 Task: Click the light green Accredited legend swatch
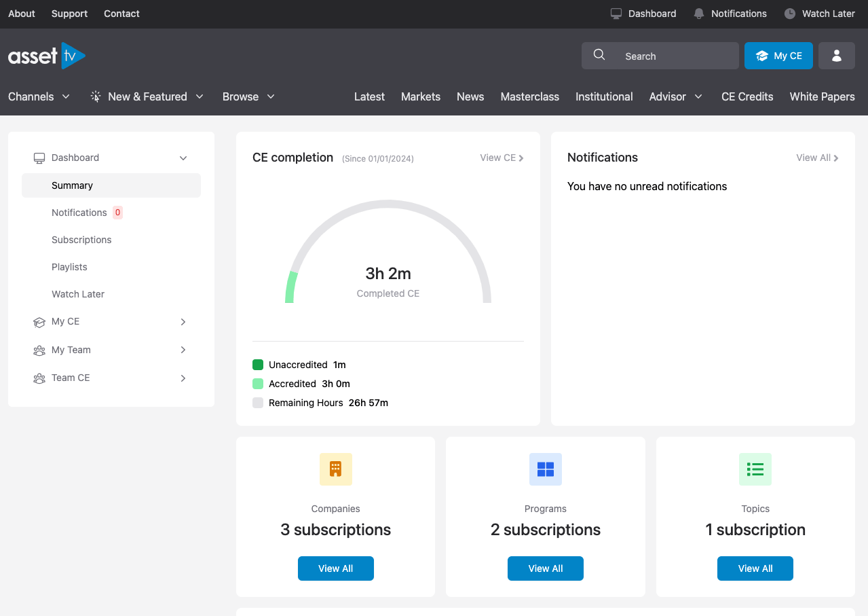point(258,384)
